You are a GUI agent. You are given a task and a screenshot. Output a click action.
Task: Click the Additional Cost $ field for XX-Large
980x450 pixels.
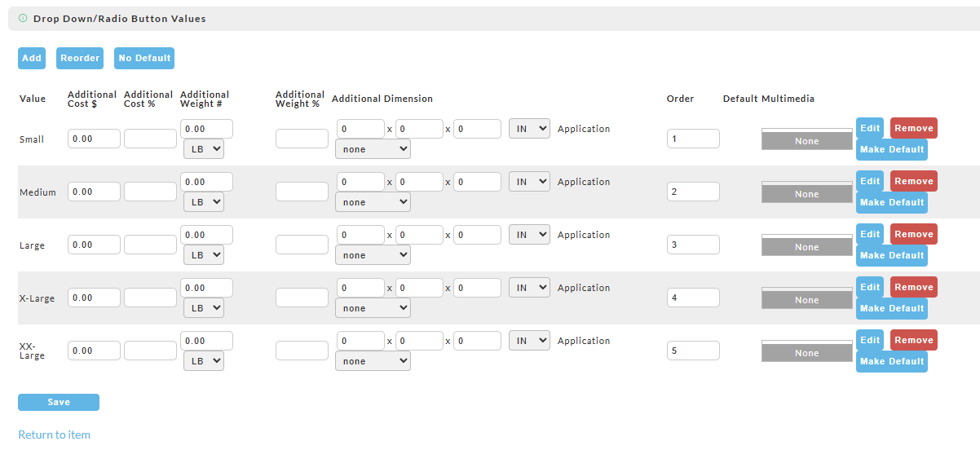(x=94, y=351)
